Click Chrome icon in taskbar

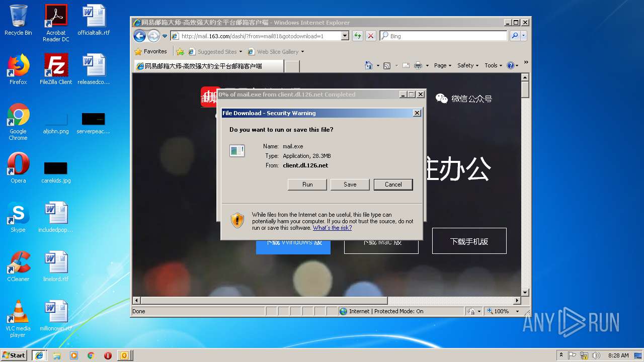pos(91,355)
